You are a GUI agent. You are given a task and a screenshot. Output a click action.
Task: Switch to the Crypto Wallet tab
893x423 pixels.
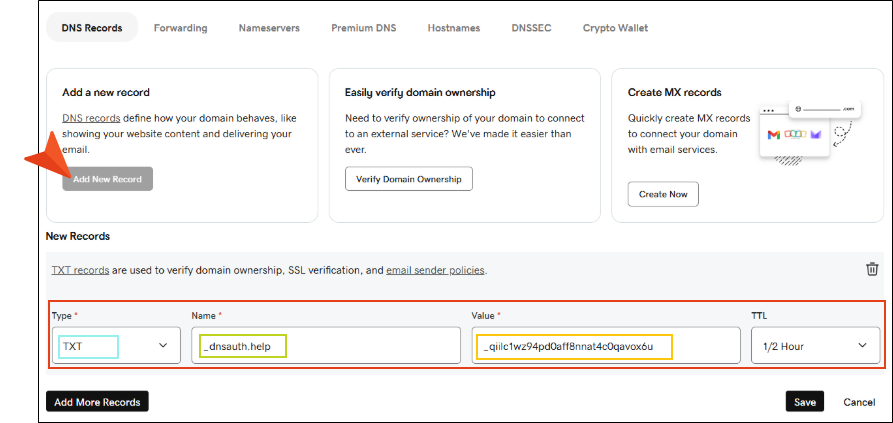615,28
